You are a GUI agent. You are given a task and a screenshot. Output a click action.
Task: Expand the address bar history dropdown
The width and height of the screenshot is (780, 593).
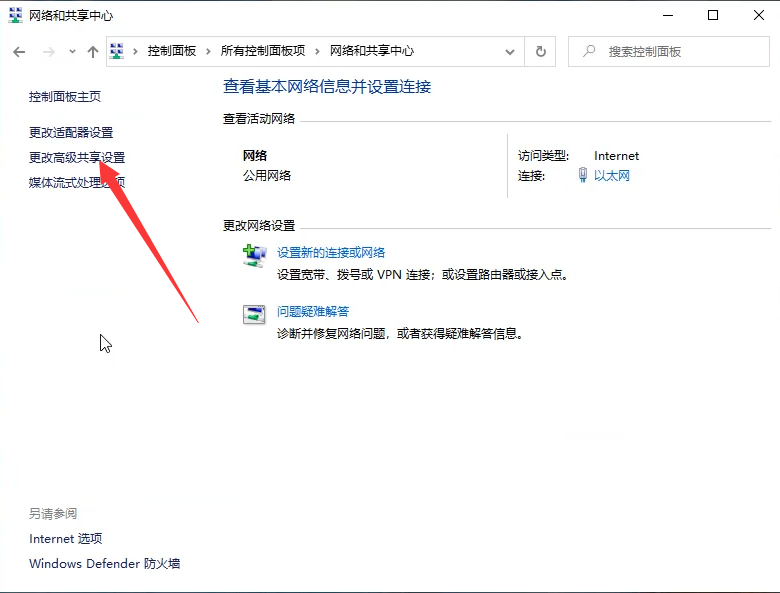click(511, 51)
